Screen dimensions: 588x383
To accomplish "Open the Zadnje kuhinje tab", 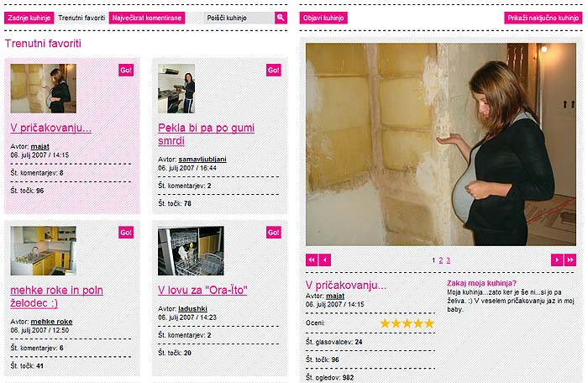I will point(29,18).
